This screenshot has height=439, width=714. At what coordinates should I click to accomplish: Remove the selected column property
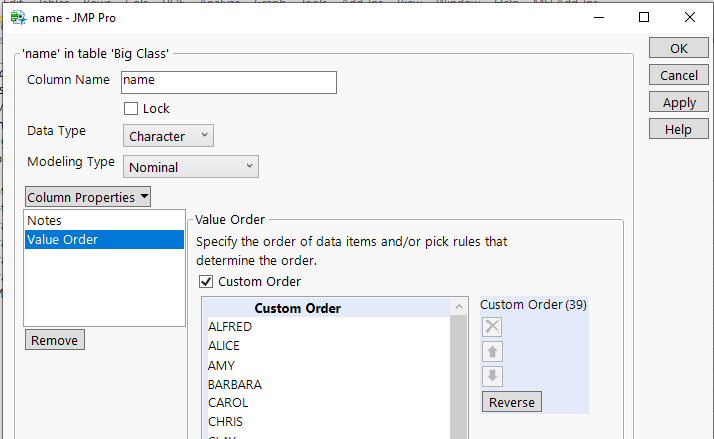pyautogui.click(x=55, y=340)
